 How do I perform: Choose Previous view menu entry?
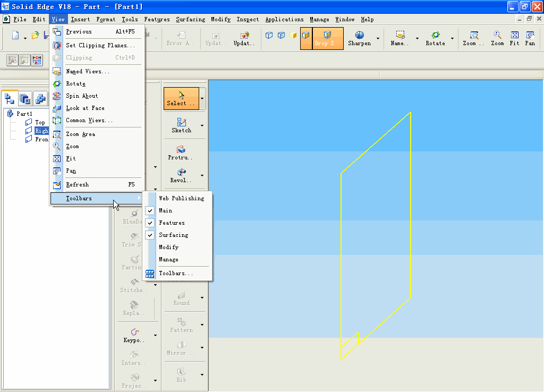pos(97,31)
